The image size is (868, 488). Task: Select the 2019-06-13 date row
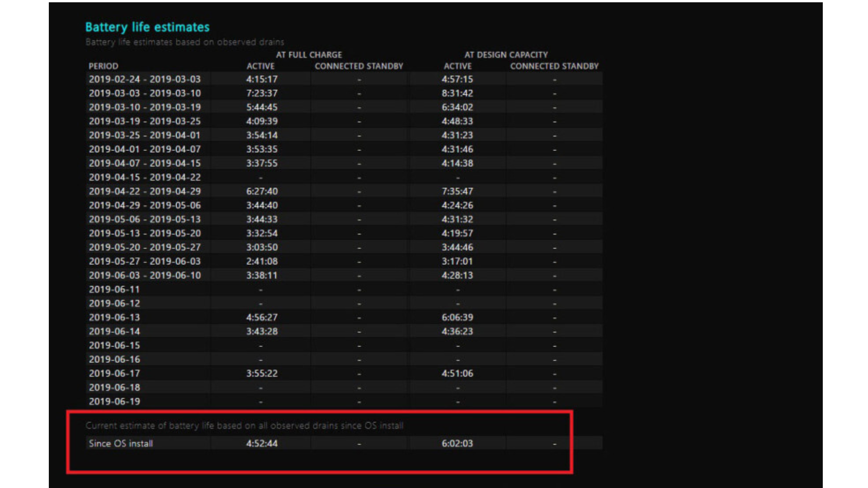114,317
